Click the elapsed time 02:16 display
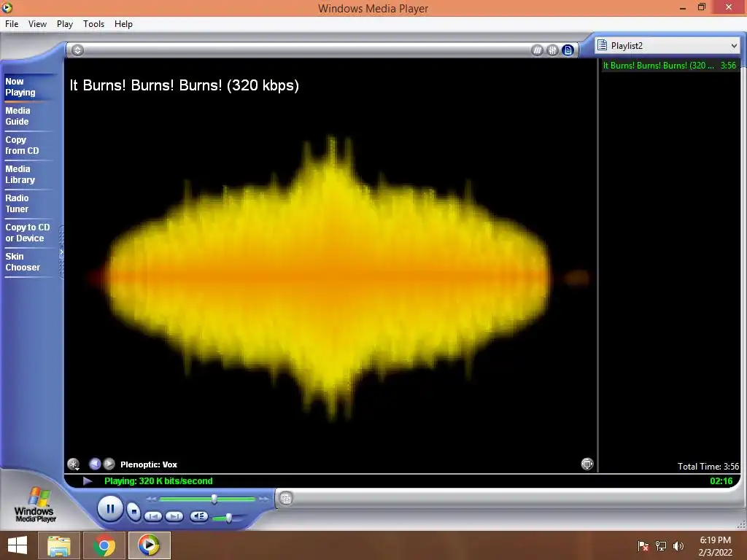 721,481
